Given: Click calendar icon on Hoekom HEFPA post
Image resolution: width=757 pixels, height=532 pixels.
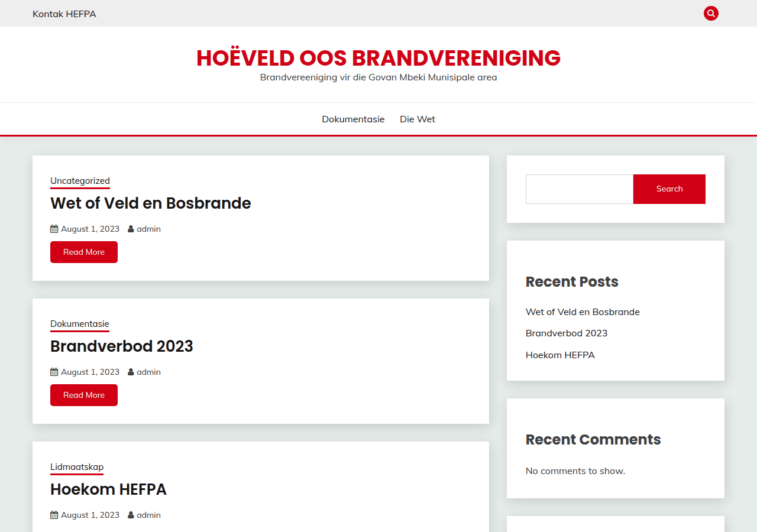Looking at the screenshot, I should 54,515.
